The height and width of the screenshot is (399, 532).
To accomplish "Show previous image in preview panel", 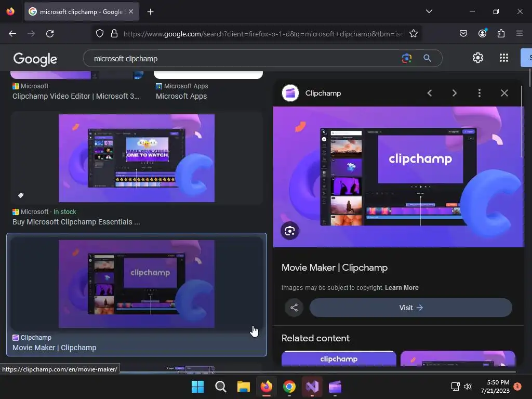I will 430,93.
